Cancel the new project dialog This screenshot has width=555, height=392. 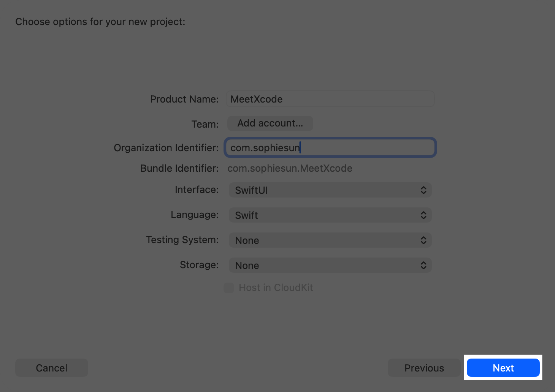52,368
